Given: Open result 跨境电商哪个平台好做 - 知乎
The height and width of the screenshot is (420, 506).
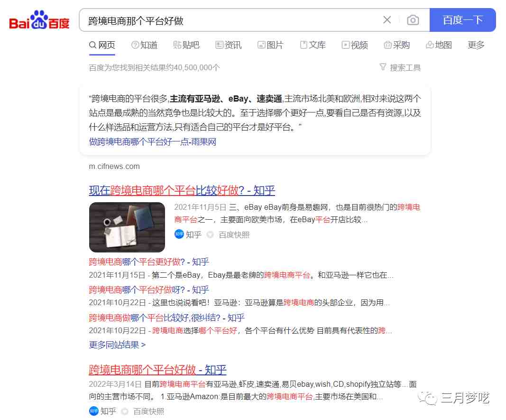Looking at the screenshot, I should tap(157, 370).
